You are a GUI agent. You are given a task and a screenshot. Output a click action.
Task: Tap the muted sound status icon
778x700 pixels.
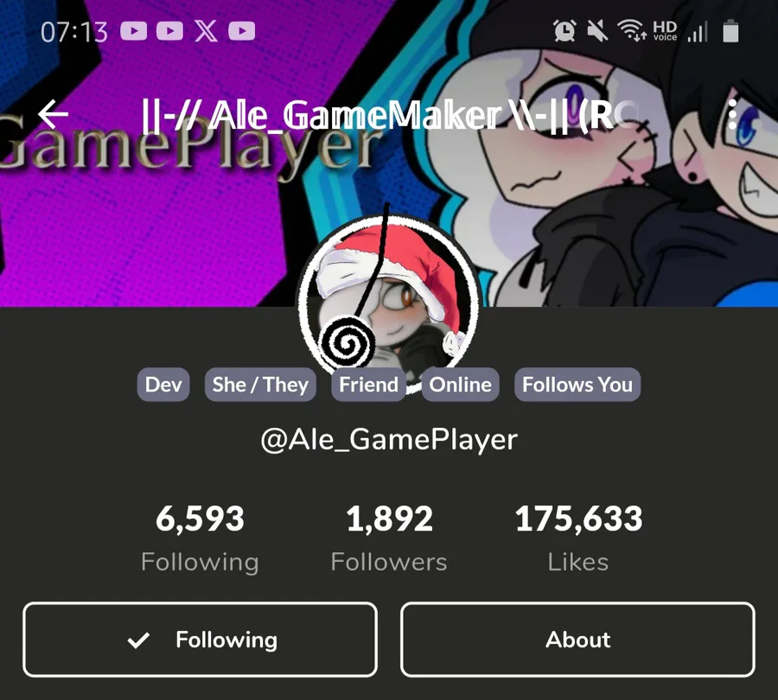click(x=597, y=31)
